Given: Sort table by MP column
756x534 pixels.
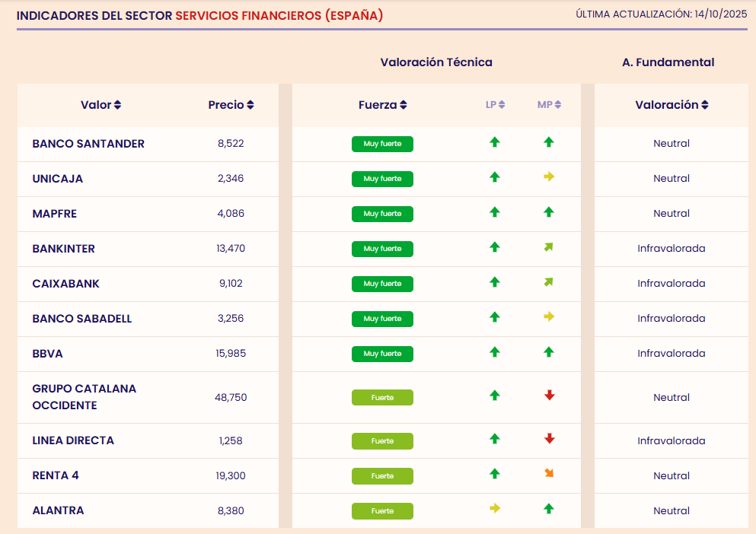Looking at the screenshot, I should 549,104.
